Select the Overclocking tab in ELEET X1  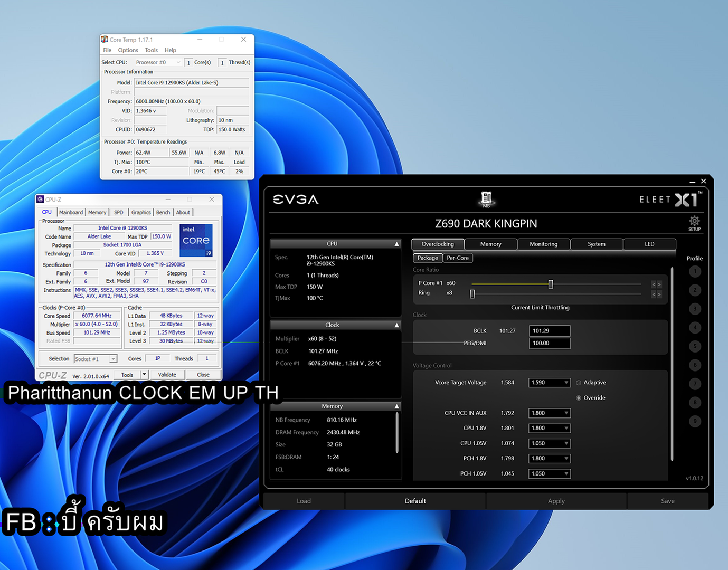(438, 244)
